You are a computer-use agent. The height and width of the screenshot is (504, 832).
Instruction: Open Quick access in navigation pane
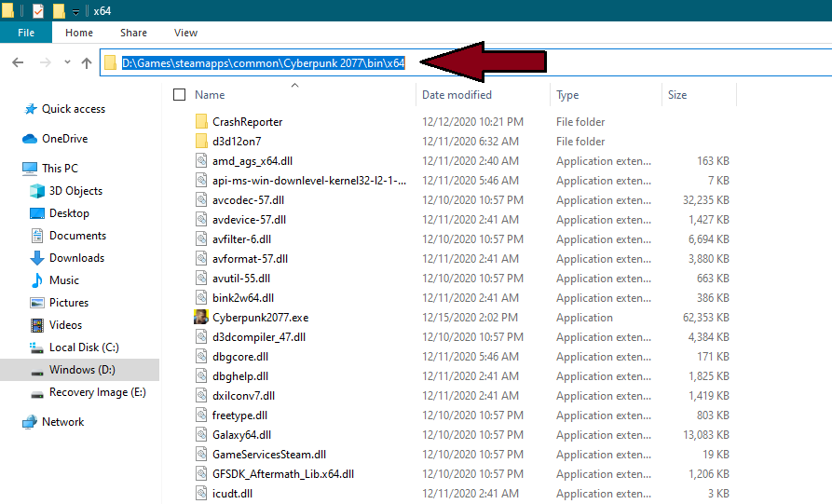coord(74,109)
